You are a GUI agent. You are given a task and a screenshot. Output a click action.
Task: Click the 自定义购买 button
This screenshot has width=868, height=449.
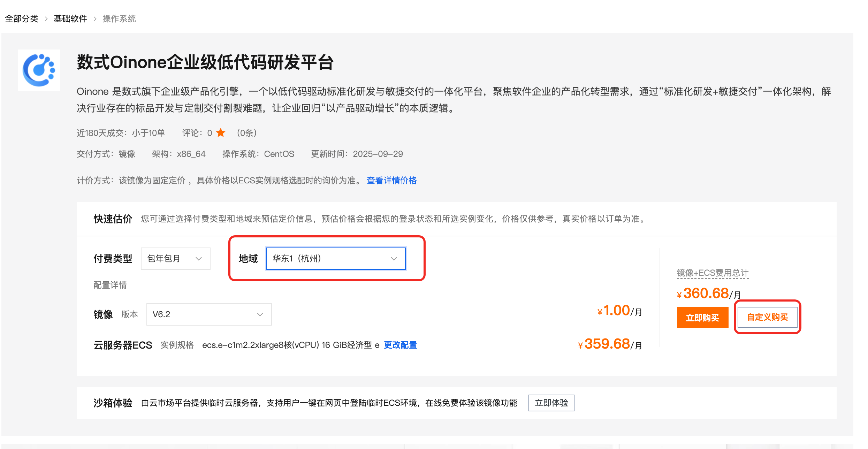(767, 317)
